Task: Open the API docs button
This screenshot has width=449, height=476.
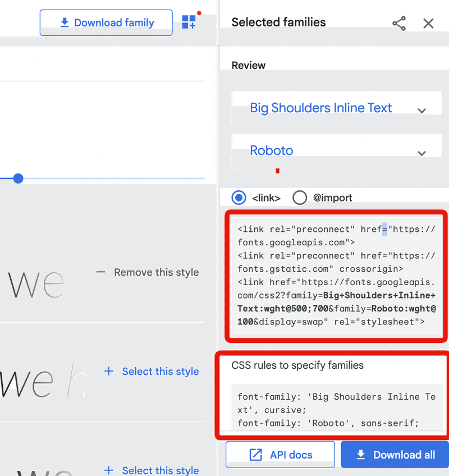Action: pos(280,455)
